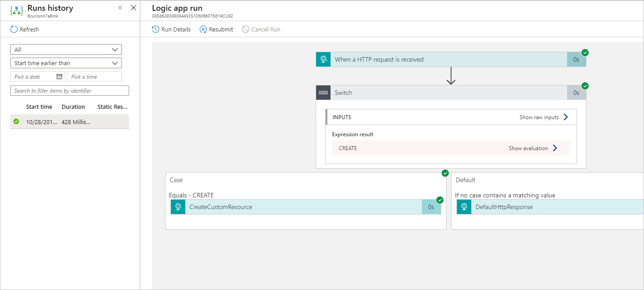Click the Refresh button

coord(25,29)
